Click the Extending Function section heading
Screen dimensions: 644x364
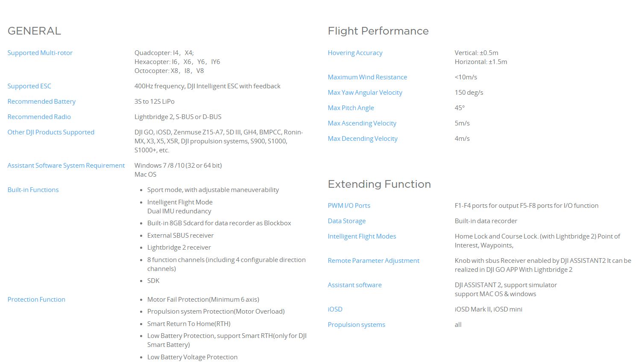pyautogui.click(x=379, y=184)
